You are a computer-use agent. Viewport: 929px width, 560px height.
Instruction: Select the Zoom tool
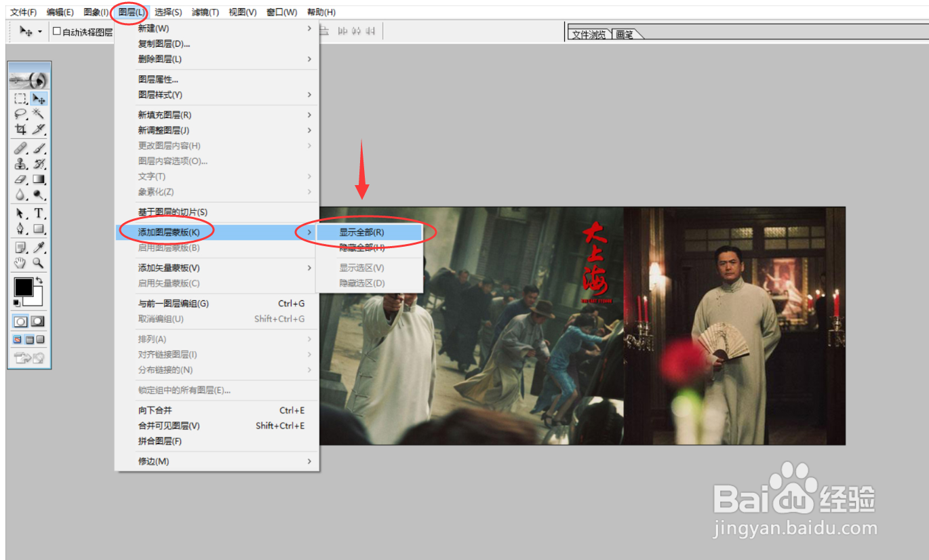(x=39, y=262)
